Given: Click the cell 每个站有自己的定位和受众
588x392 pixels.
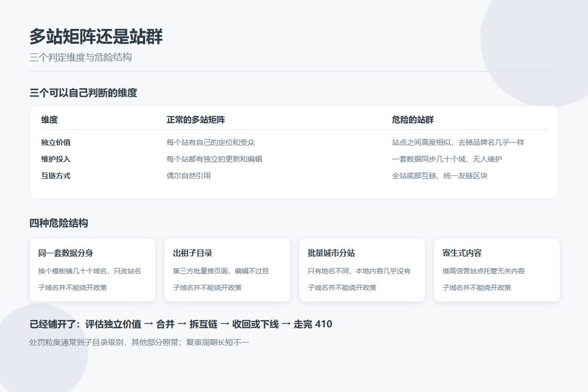Looking at the screenshot, I should 211,142.
